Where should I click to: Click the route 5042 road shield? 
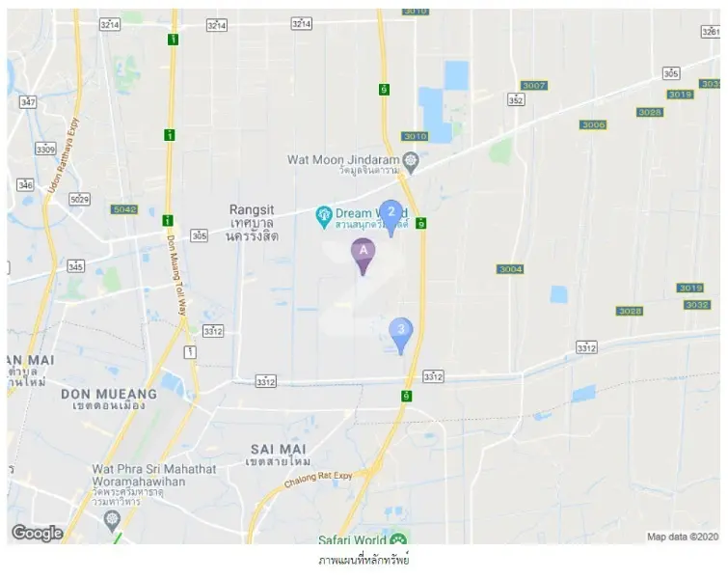click(x=124, y=209)
